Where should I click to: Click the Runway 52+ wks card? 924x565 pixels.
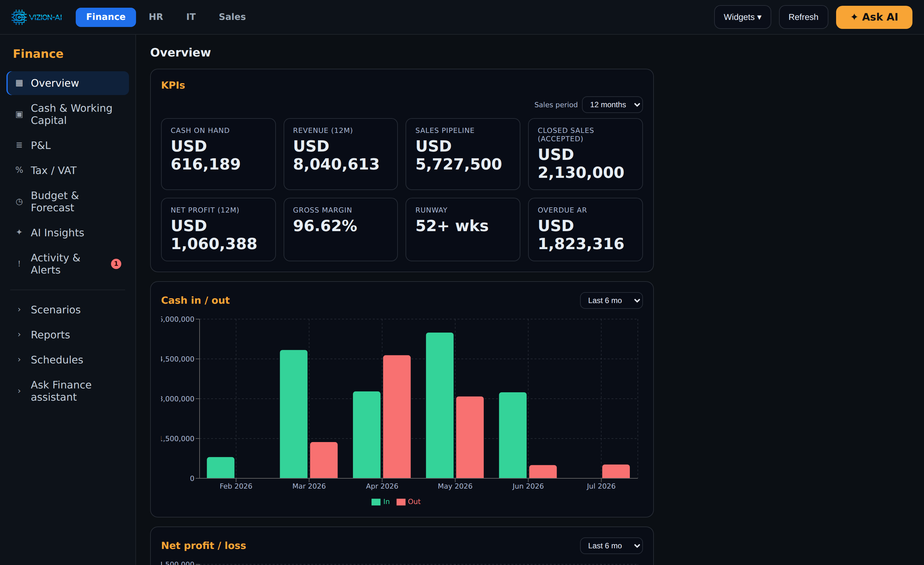click(463, 230)
